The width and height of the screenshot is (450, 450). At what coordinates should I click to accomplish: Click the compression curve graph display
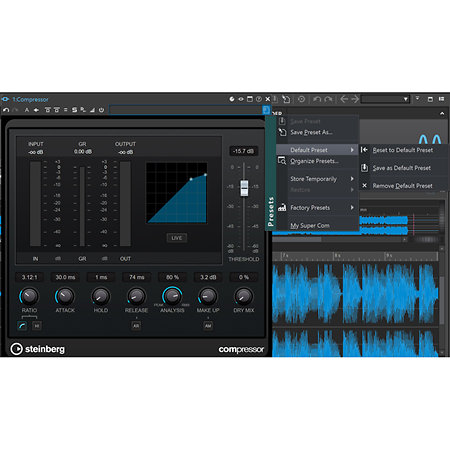click(x=177, y=193)
